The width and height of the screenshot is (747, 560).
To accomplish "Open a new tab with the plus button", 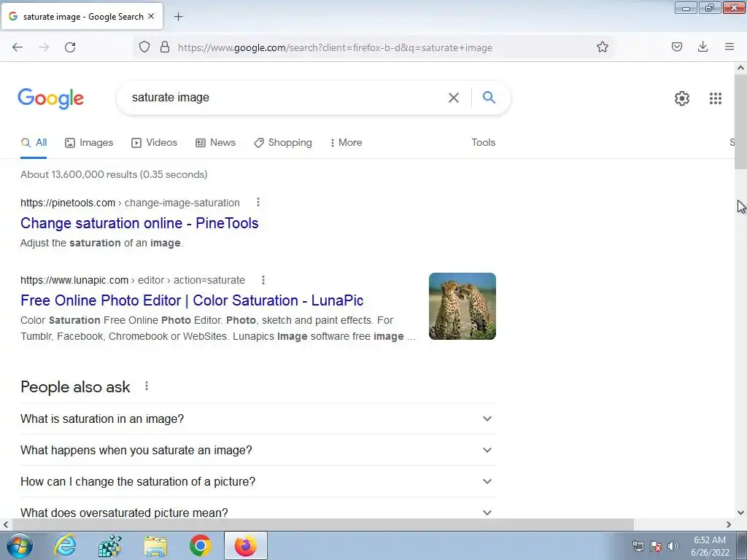I will coord(178,17).
